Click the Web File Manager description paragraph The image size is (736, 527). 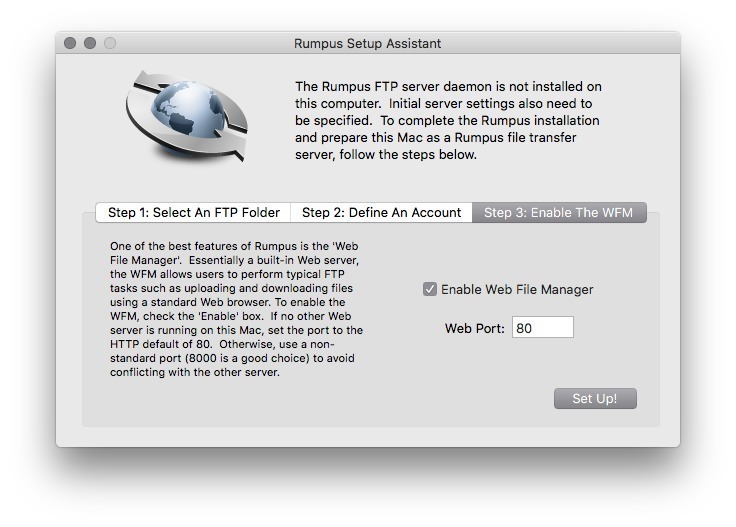[x=237, y=309]
